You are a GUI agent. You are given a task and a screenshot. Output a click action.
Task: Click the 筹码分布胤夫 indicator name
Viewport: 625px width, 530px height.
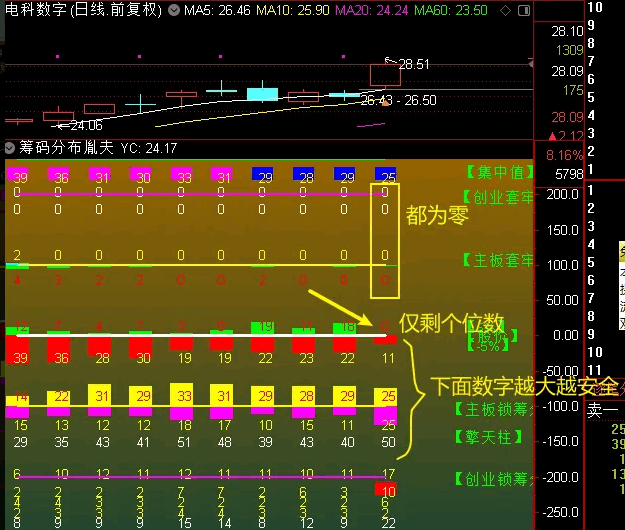(66, 148)
